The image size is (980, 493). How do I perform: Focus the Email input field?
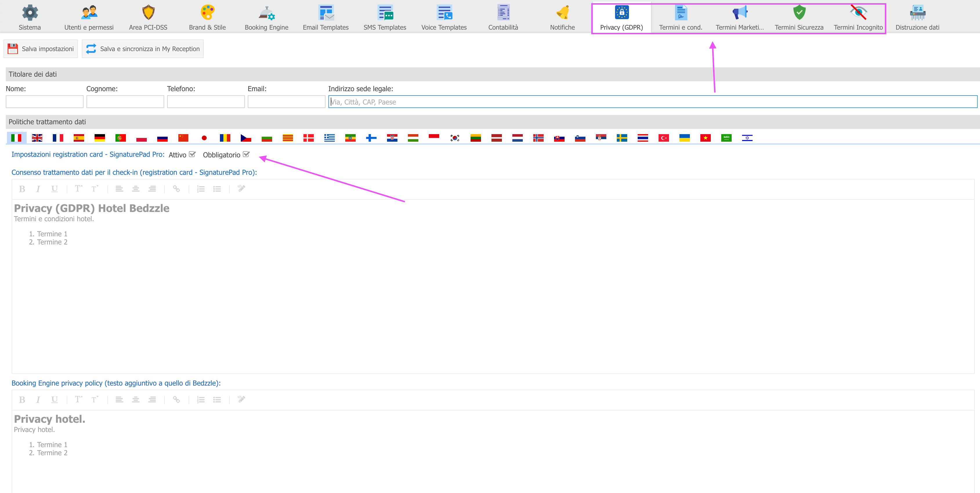pyautogui.click(x=286, y=102)
